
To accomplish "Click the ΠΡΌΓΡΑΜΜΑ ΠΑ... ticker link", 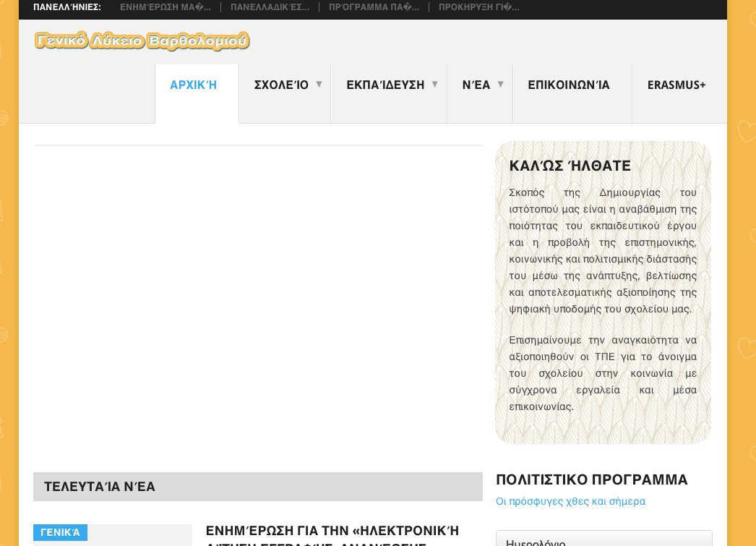I will 374,7.
